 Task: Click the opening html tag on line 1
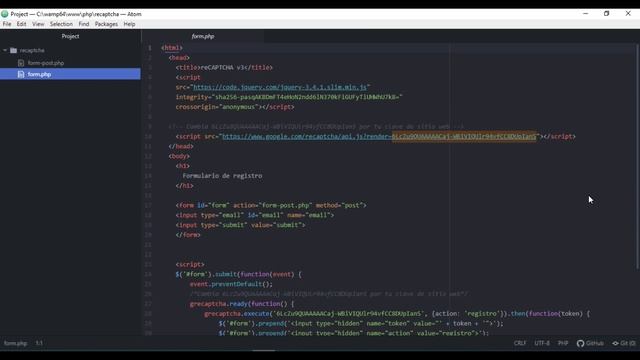[172, 48]
